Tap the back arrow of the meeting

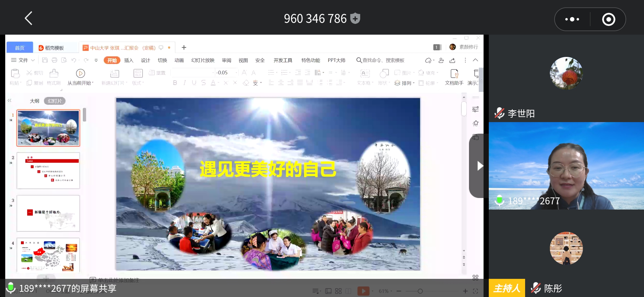tap(29, 18)
